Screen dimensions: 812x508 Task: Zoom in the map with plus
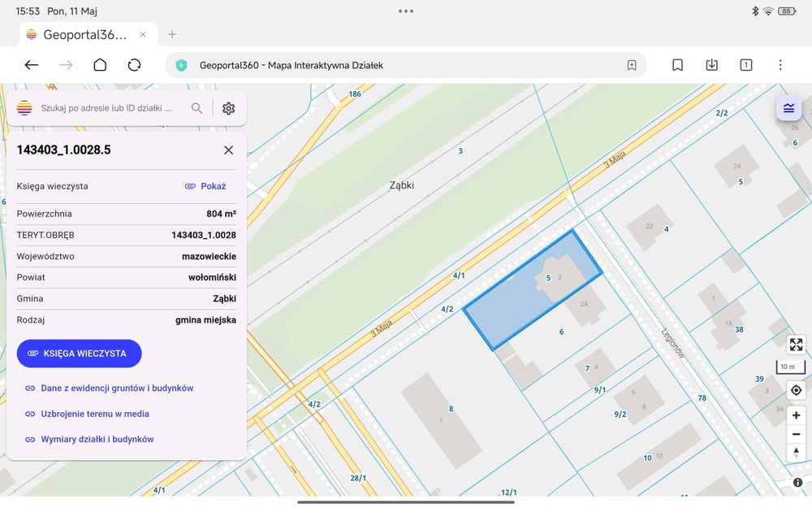796,415
